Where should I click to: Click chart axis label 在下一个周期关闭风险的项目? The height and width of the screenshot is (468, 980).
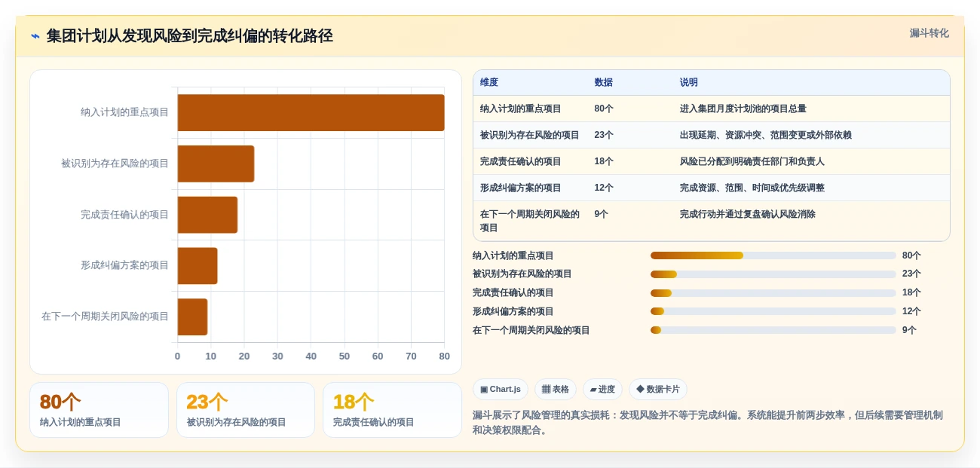coord(106,317)
